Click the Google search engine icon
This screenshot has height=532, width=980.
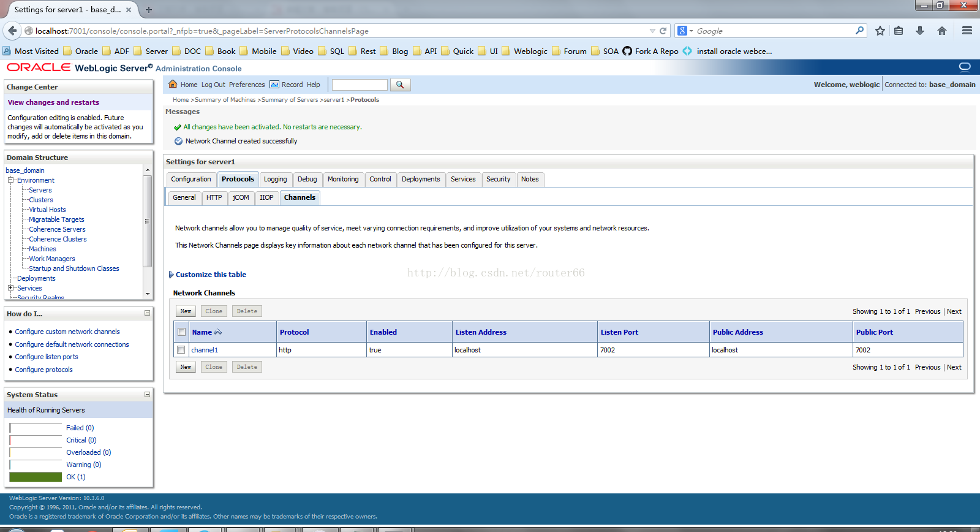coord(682,31)
